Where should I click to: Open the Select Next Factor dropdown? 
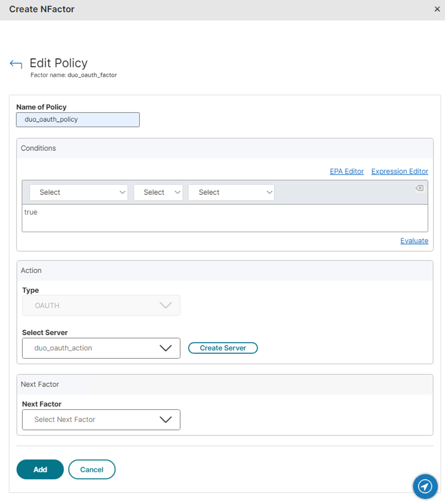pos(101,420)
